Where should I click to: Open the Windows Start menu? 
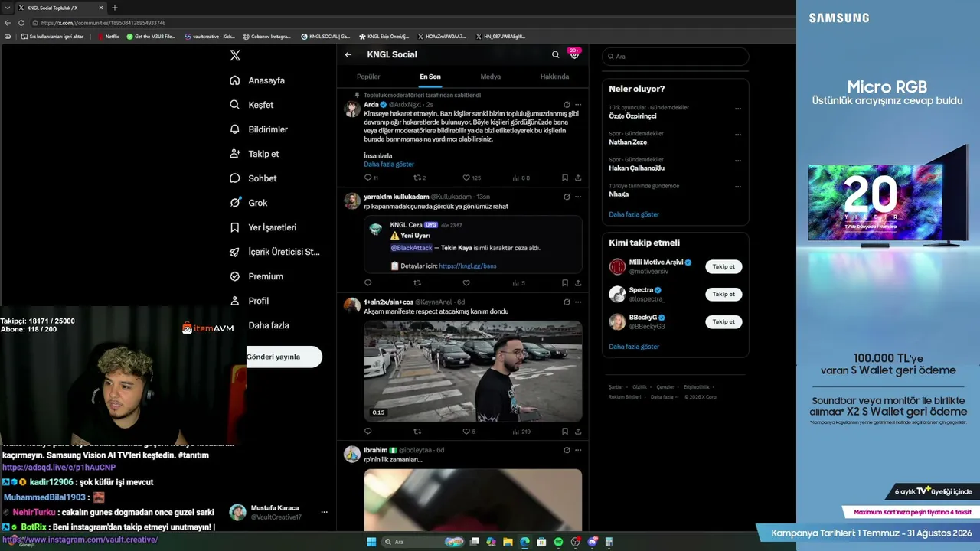tap(371, 542)
